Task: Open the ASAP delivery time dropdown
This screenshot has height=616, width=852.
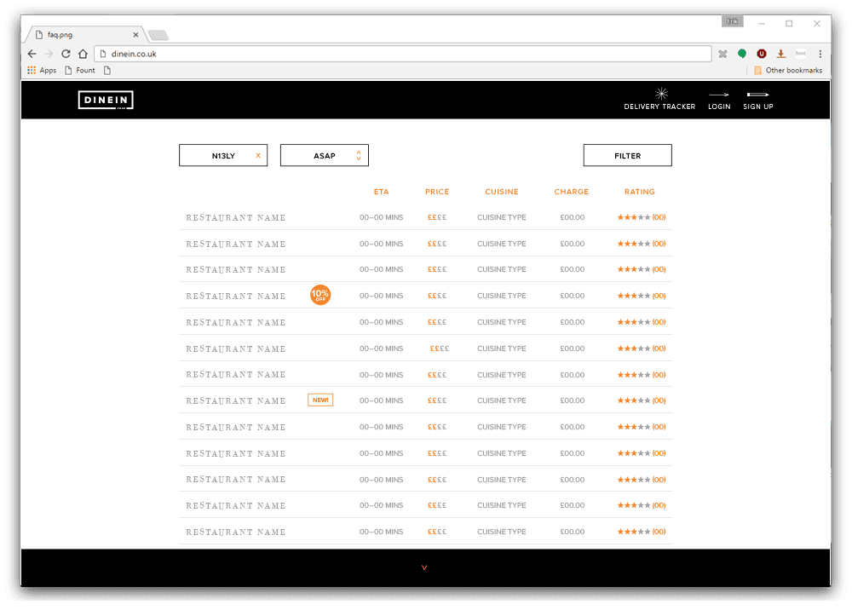Action: click(x=325, y=156)
